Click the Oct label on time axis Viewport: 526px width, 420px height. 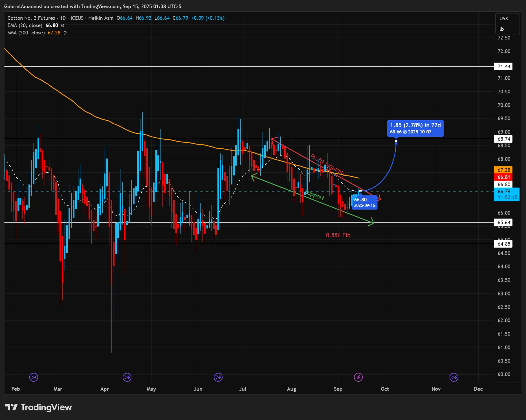click(385, 389)
